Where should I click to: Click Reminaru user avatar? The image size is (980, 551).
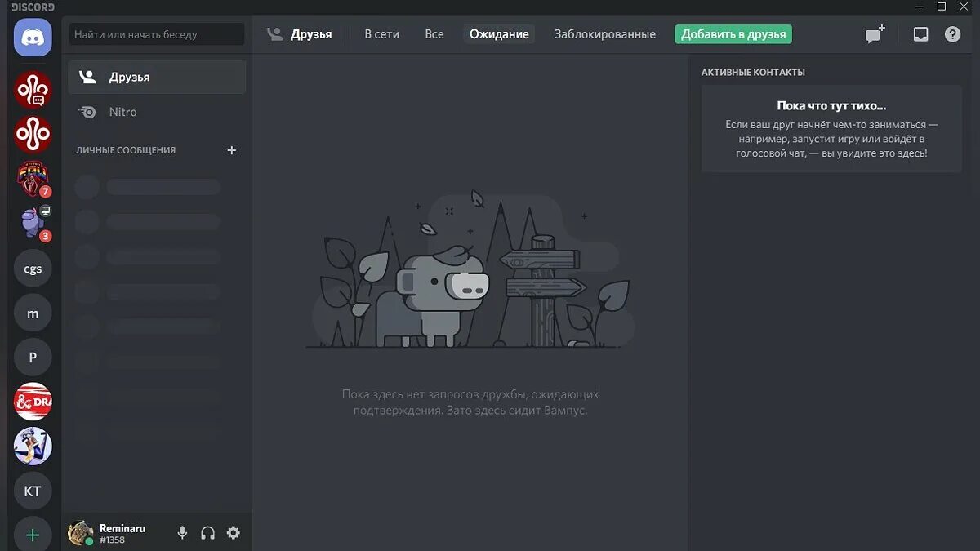80,533
